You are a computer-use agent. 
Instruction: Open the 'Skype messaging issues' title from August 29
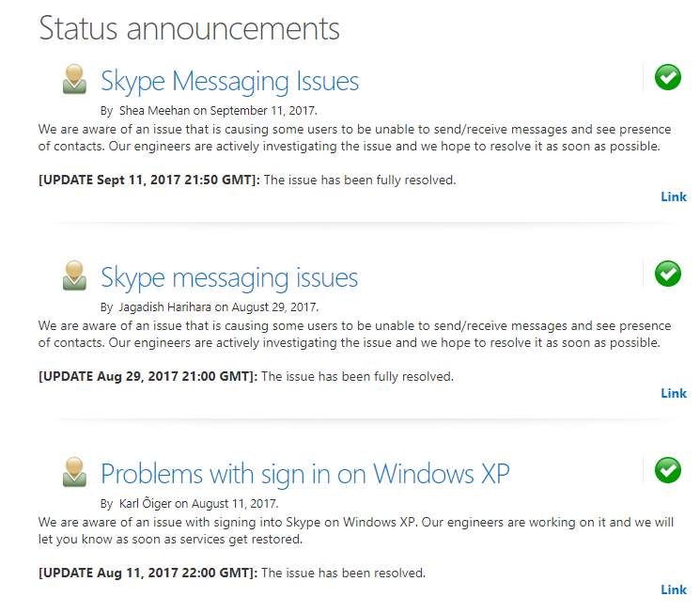[229, 279]
